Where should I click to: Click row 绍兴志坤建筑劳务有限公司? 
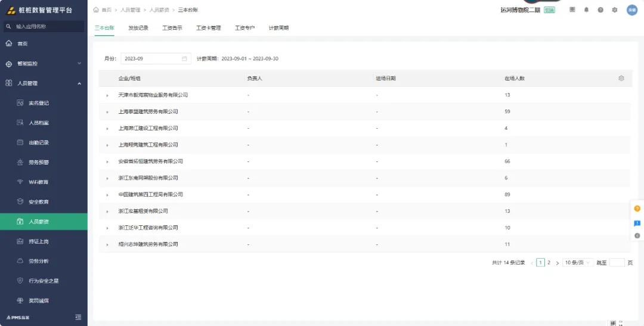point(364,244)
